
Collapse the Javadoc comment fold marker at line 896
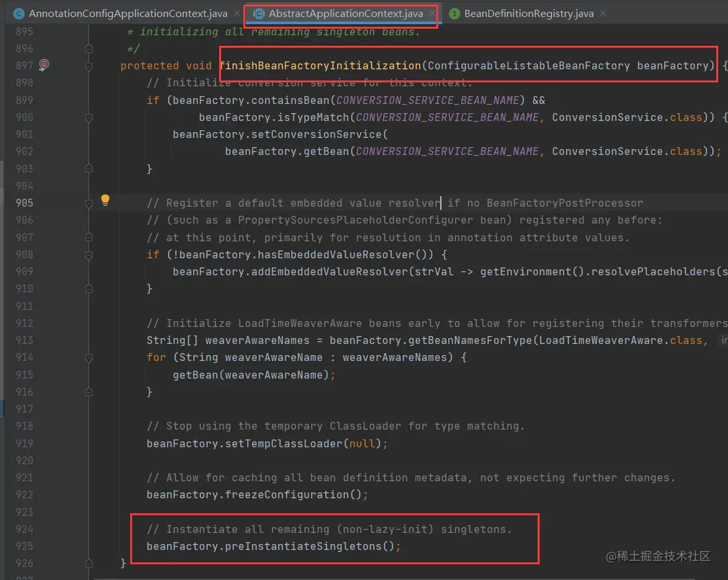click(89, 49)
